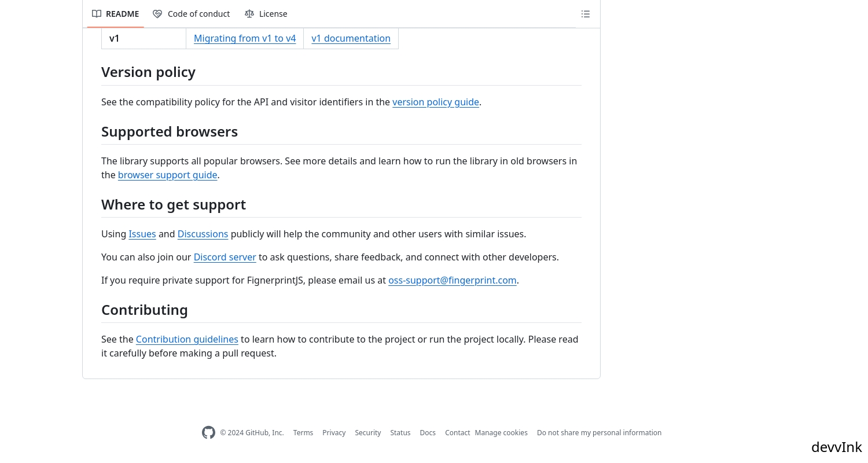Click the v1 table cell
868x463 pixels.
click(144, 38)
